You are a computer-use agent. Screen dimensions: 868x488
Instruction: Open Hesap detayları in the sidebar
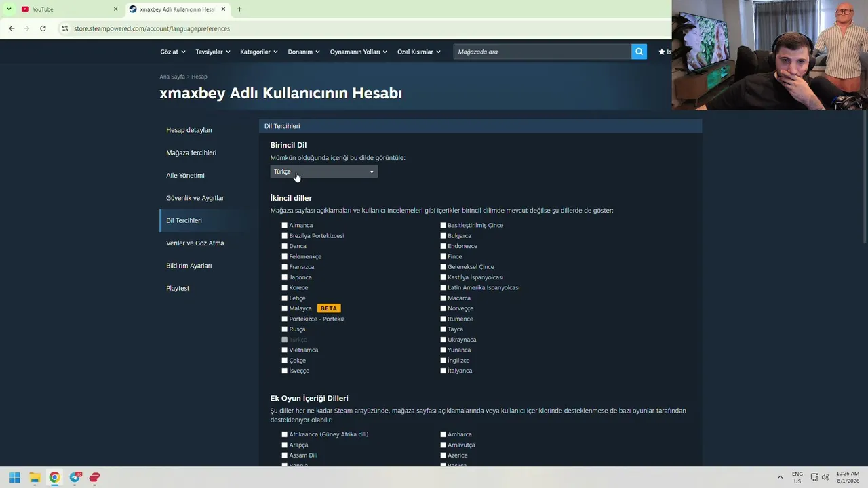pos(189,130)
